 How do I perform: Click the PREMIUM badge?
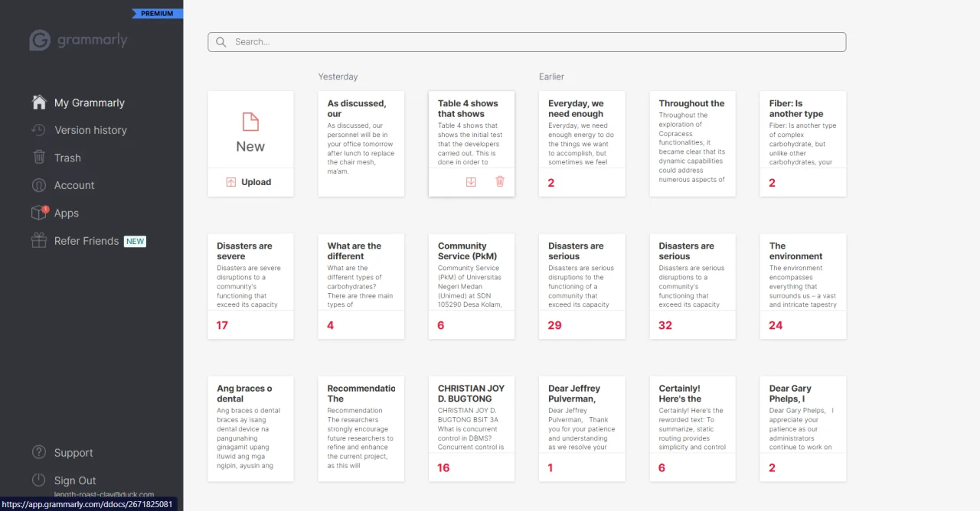(157, 13)
